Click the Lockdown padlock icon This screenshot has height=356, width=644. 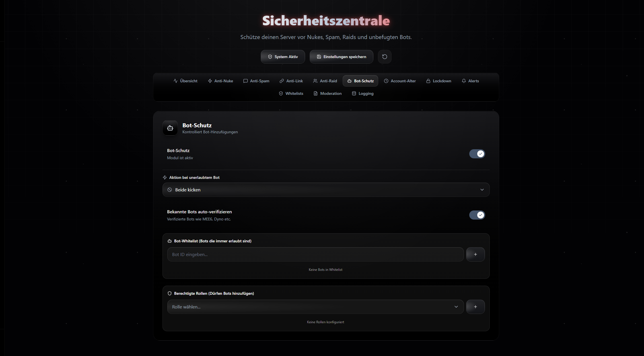(428, 81)
